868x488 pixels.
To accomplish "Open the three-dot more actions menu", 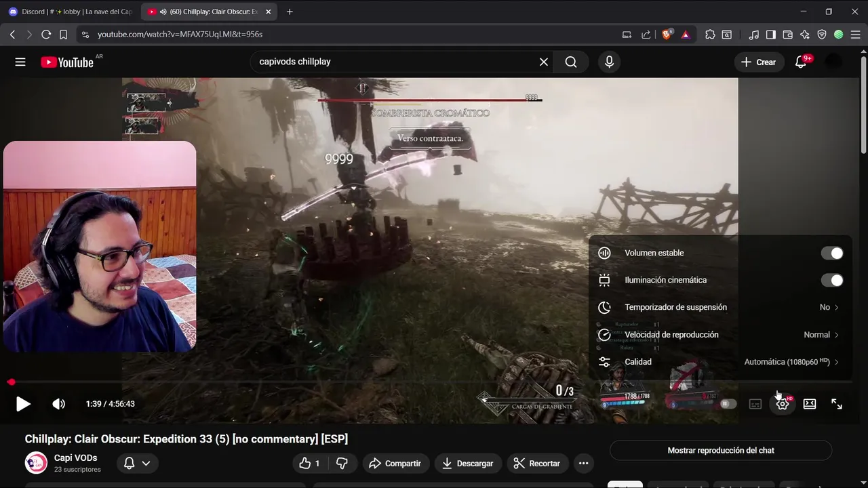I will [583, 464].
